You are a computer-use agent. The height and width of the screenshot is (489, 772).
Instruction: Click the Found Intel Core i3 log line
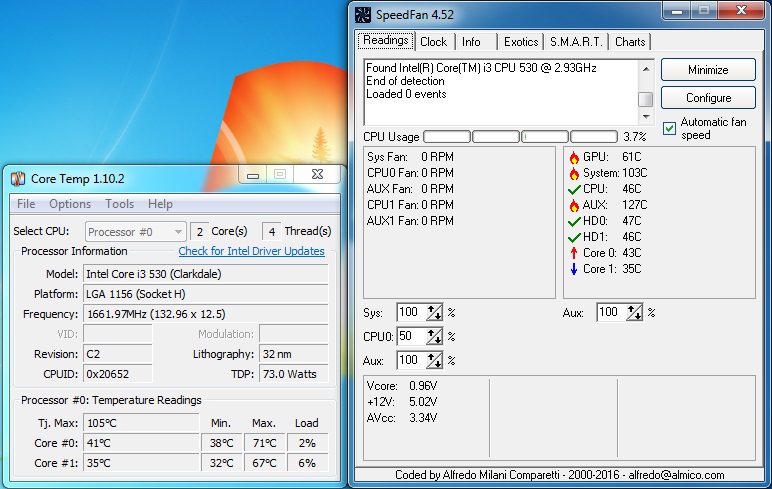tap(481, 68)
